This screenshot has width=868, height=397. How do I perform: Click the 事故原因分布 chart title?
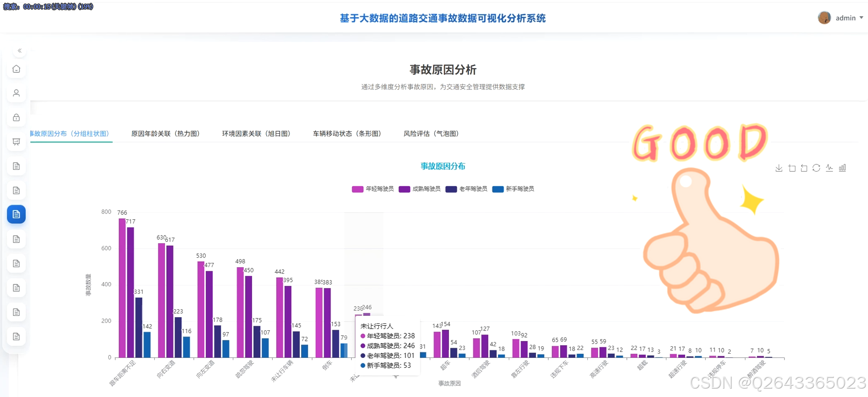point(443,166)
